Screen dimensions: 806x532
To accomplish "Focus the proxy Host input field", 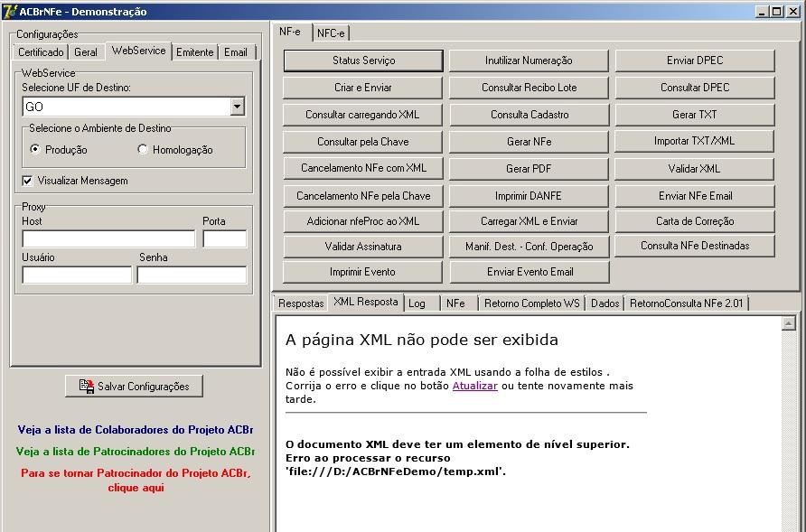I will (108, 239).
